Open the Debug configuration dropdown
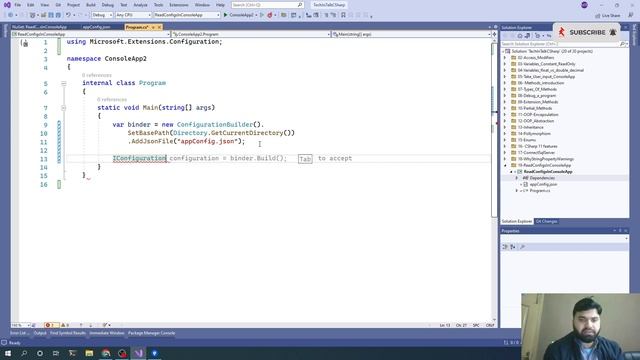The height and width of the screenshot is (360, 640). click(102, 15)
